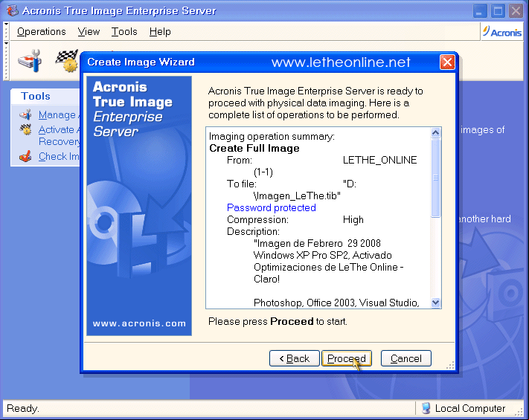This screenshot has width=529, height=420.
Task: Open the Manage link in Tools panel
Action: pos(59,115)
